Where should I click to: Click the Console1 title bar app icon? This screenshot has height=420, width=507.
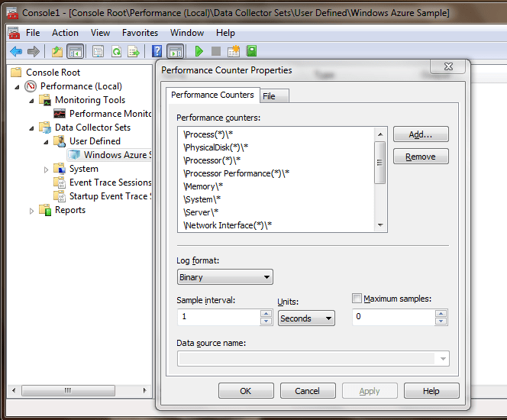12,13
